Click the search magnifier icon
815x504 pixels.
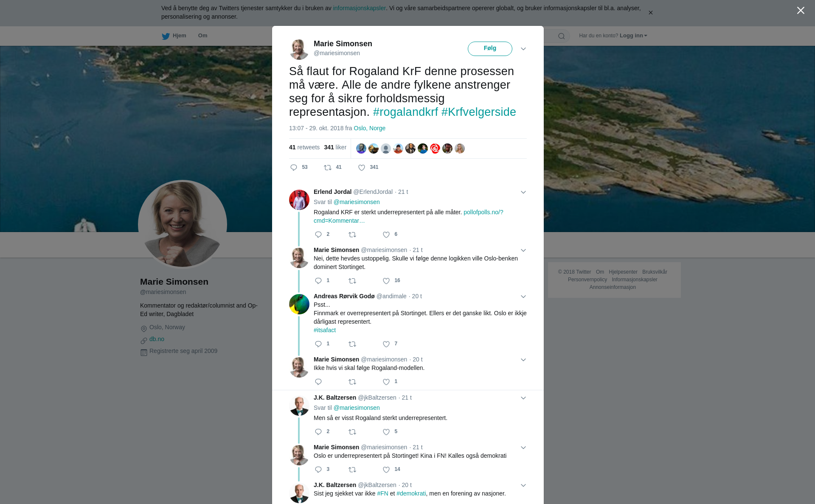(x=562, y=36)
